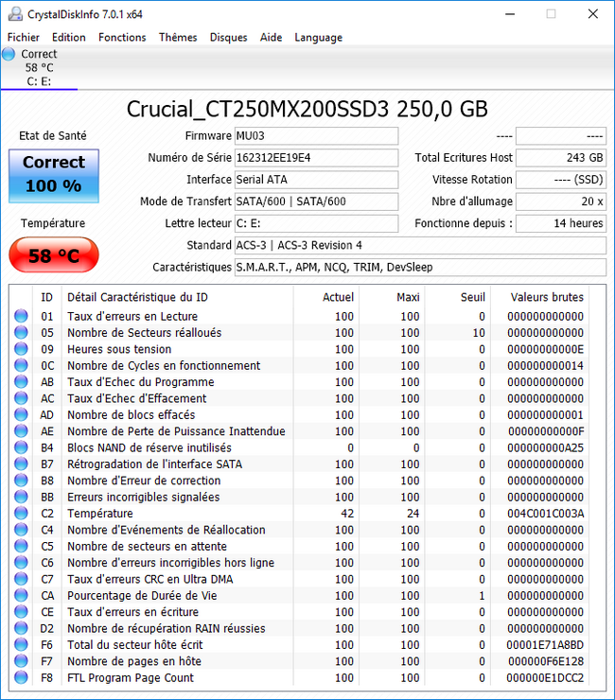Open the Disques menu
Screen dimensions: 615x700
click(229, 38)
